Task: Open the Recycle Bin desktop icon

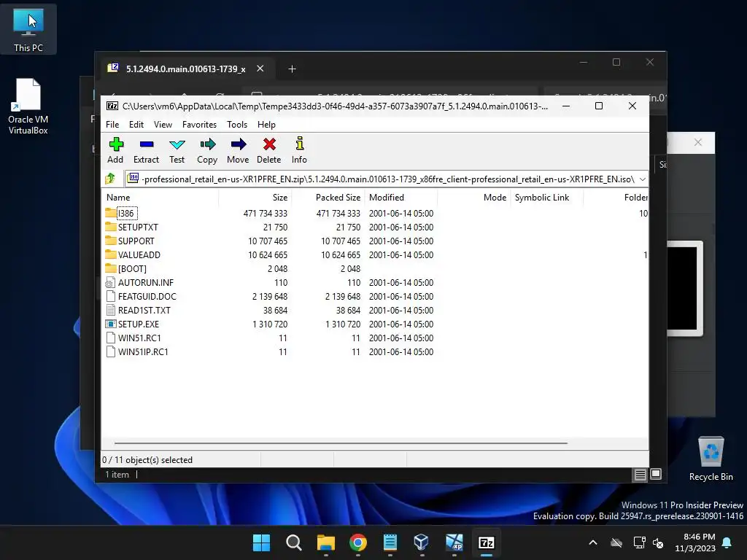Action: click(x=711, y=459)
